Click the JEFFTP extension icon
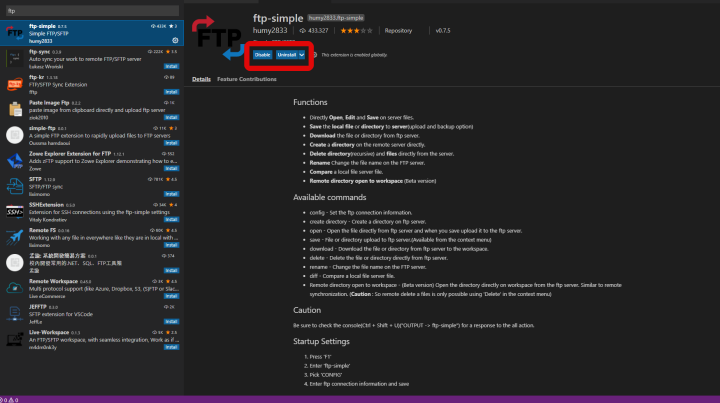The height and width of the screenshot is (403, 720). [15, 314]
